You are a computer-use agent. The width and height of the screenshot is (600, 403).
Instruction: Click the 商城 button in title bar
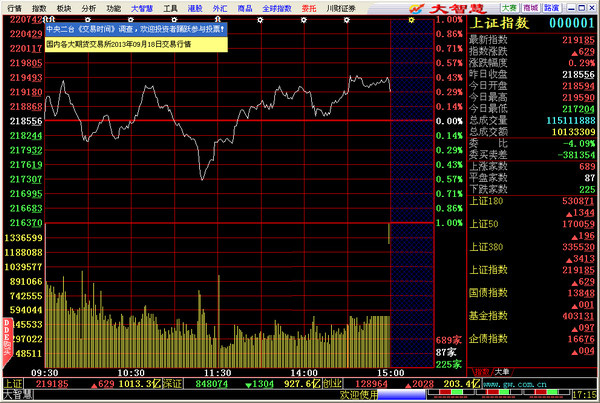[531, 8]
